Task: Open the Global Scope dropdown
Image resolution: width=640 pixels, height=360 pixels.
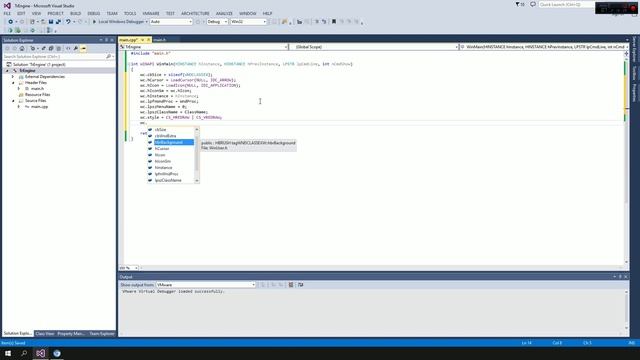Action: 374,47
